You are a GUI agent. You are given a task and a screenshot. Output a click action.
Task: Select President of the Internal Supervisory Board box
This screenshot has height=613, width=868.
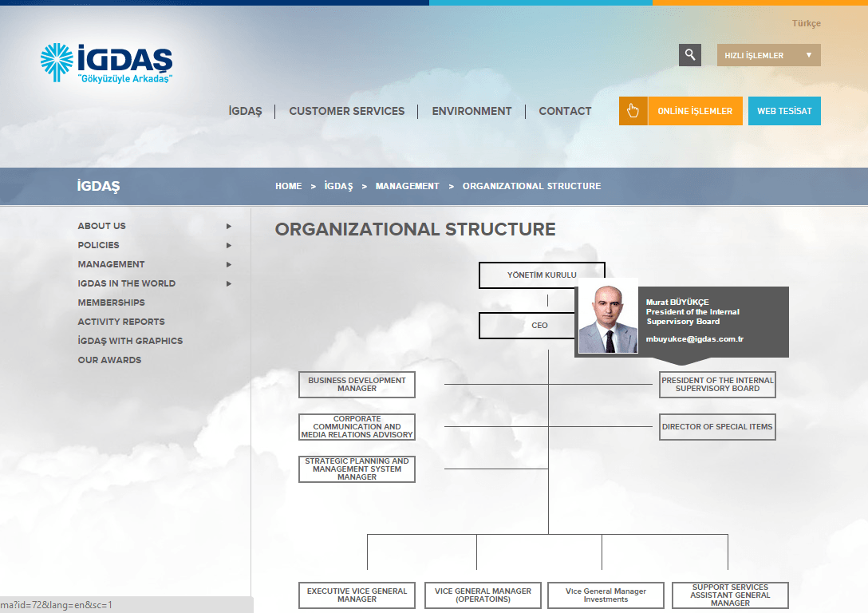[717, 384]
